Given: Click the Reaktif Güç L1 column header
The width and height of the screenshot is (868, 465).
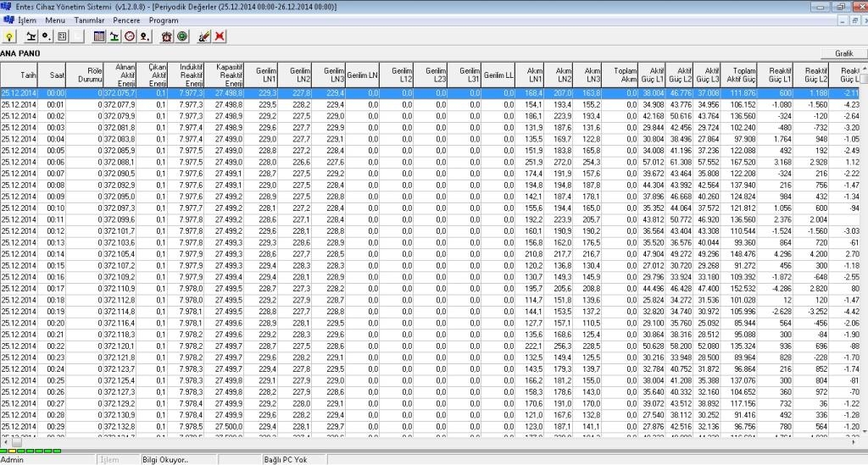Looking at the screenshot, I should coord(775,75).
